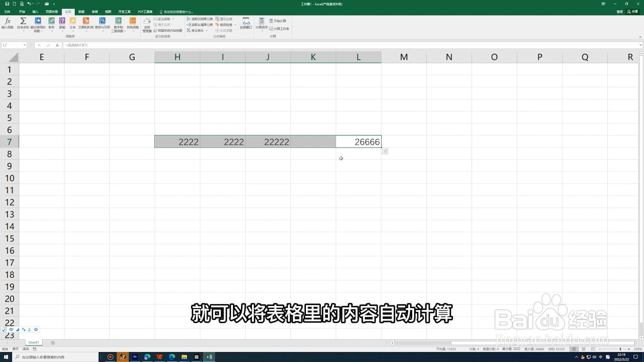Open Calculation Options (计算选项)
Viewport: 644px width, 362px height.
pos(262,23)
